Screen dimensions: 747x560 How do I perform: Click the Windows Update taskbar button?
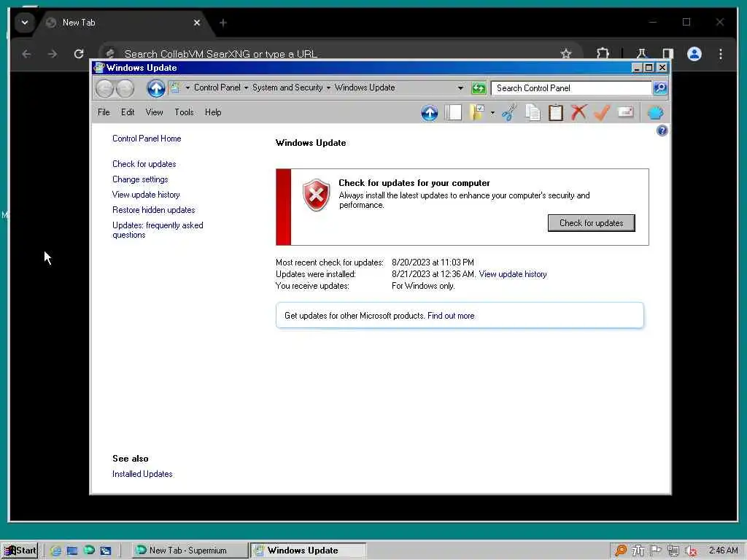click(309, 551)
